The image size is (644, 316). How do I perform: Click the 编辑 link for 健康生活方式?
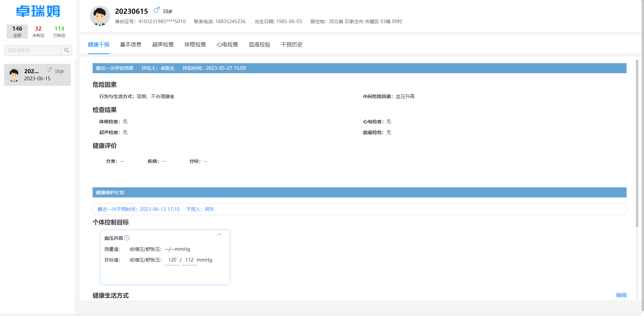(621, 295)
